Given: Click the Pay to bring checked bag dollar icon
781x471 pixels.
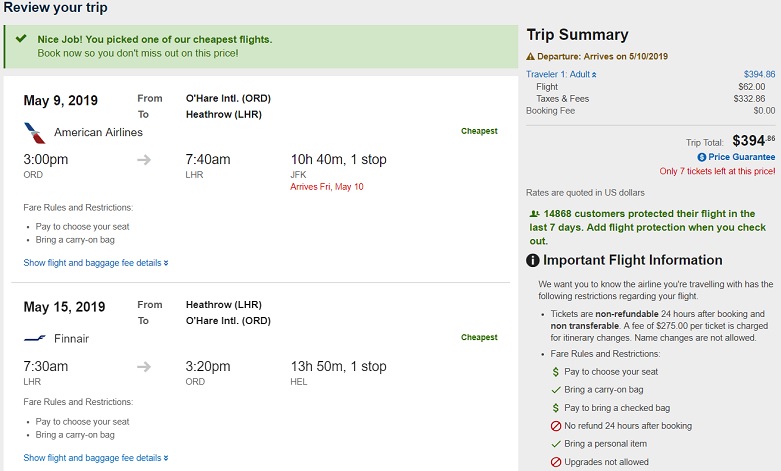Looking at the screenshot, I should (556, 408).
